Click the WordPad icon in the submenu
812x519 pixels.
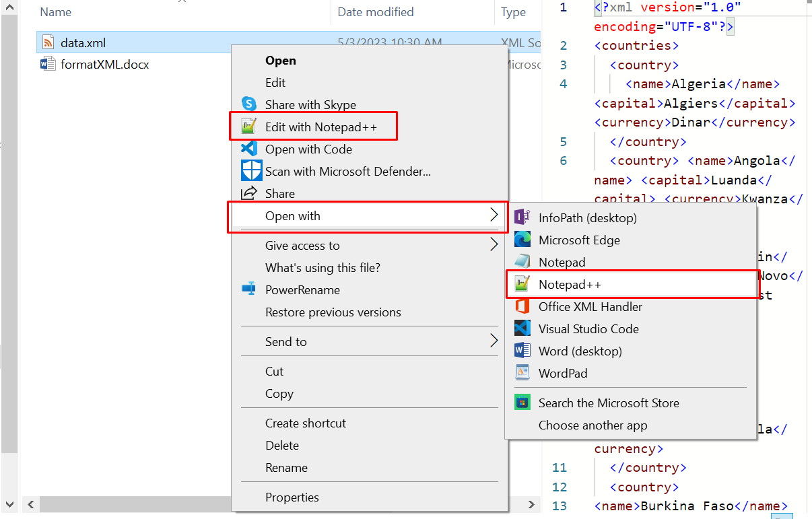(x=522, y=373)
